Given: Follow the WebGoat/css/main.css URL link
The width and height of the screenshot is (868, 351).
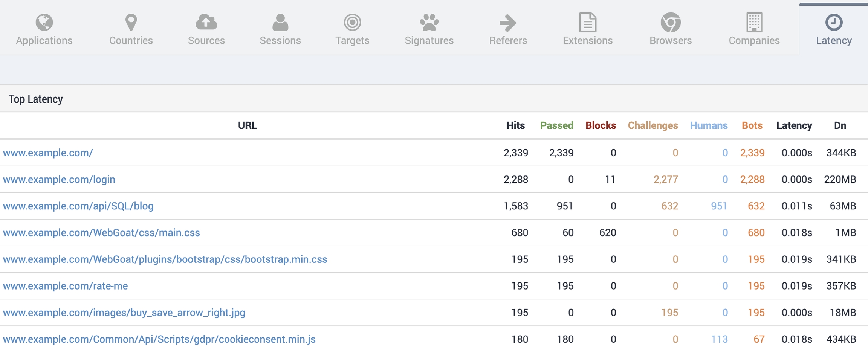Looking at the screenshot, I should (101, 233).
